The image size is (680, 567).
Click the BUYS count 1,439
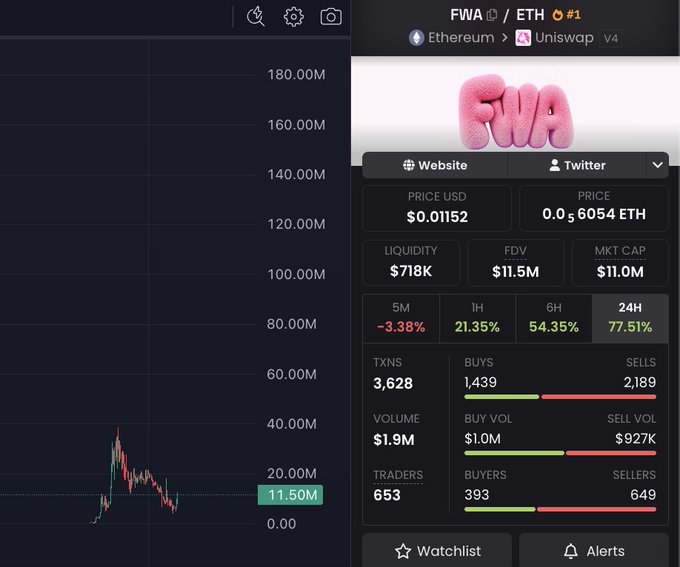point(481,382)
